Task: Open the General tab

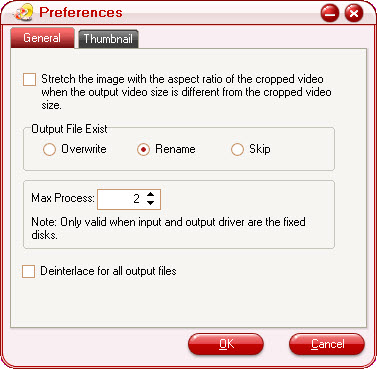Action: coord(42,38)
